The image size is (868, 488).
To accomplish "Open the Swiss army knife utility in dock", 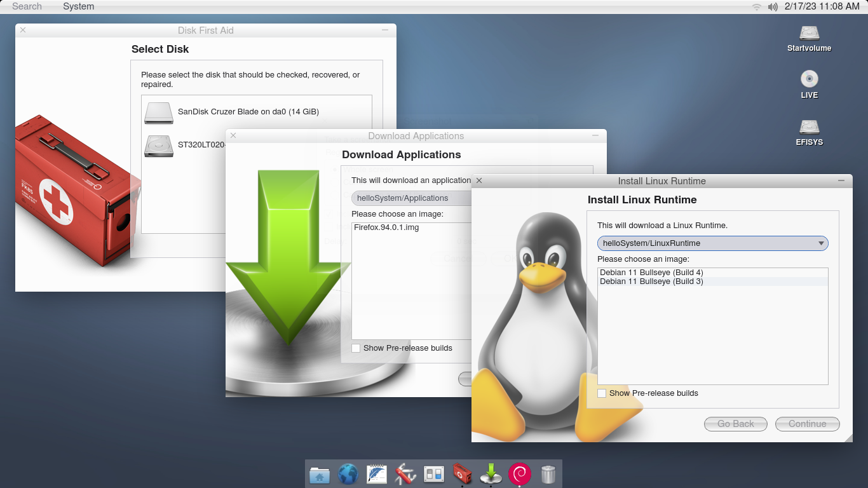I will pyautogui.click(x=405, y=474).
